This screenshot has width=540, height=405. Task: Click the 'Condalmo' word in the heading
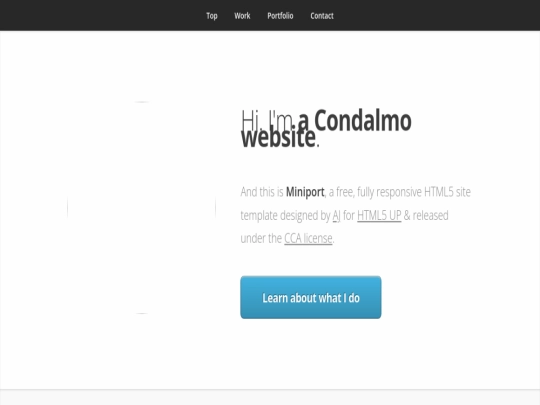[363, 121]
